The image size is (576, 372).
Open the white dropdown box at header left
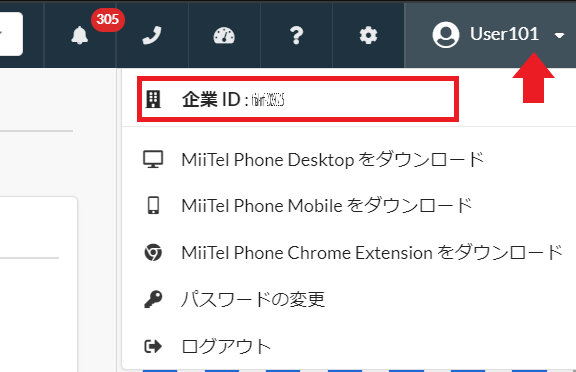click(x=10, y=34)
